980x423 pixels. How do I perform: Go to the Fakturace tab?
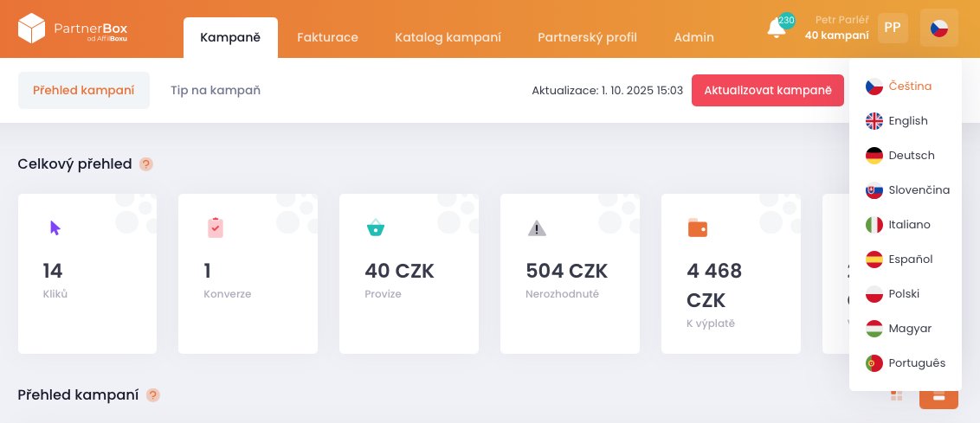[327, 37]
